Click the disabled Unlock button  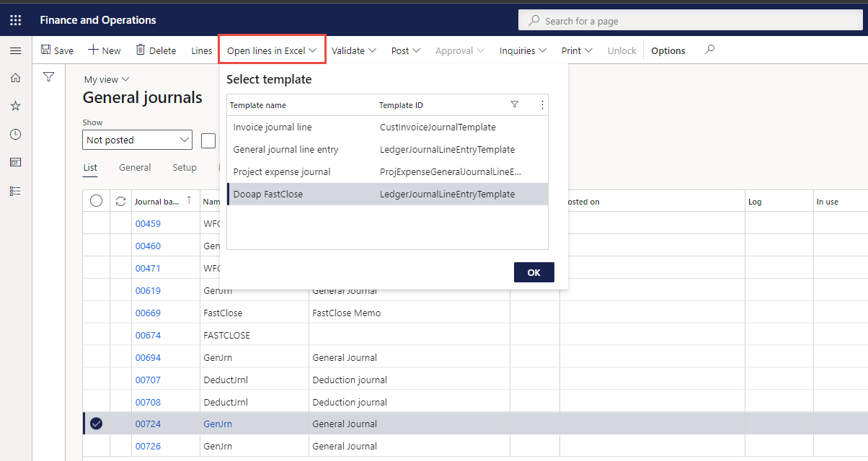pyautogui.click(x=621, y=50)
